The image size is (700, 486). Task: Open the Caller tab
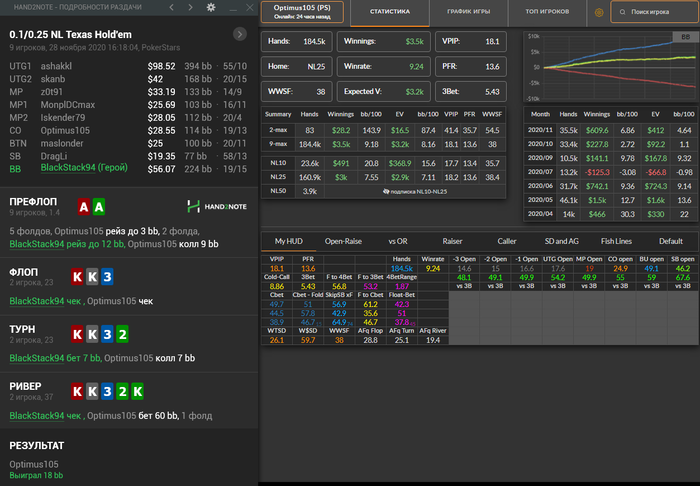(507, 241)
